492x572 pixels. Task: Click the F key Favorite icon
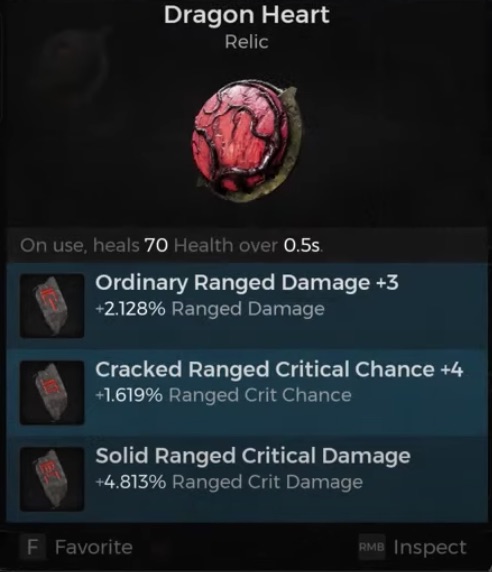click(33, 547)
